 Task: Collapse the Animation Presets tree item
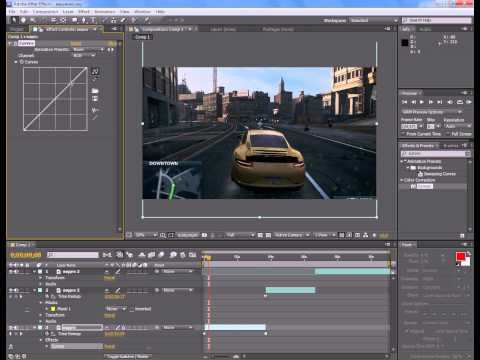pos(402,161)
